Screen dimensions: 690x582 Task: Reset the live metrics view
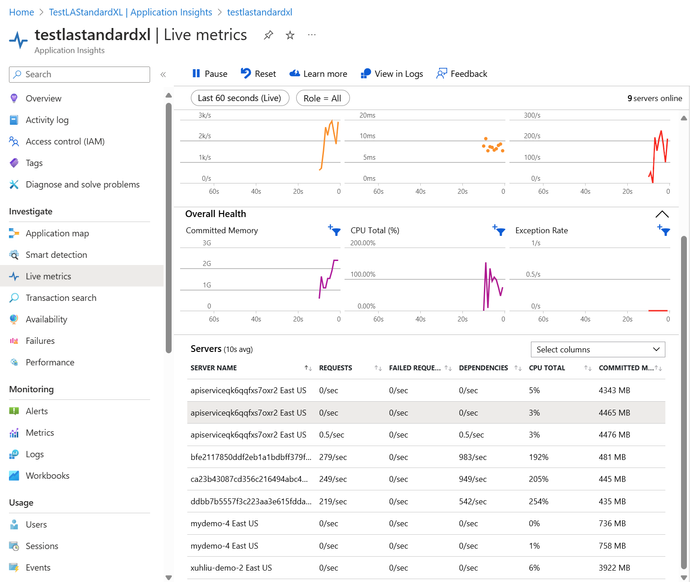258,74
